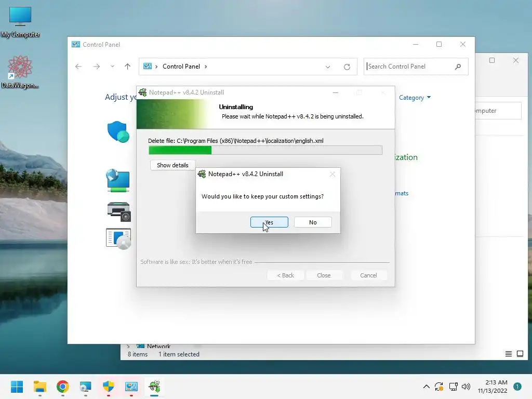Maximize the background File Explorer window

(492, 60)
